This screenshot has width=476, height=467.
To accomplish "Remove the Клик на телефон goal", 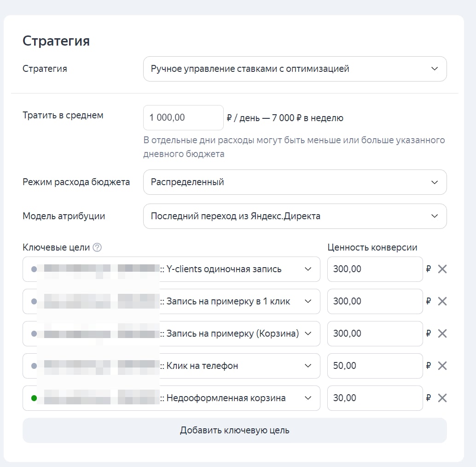I will pos(442,366).
